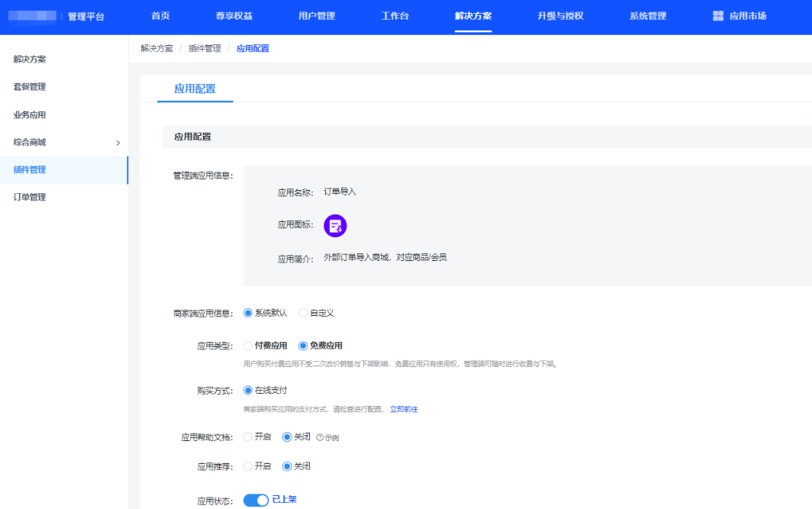Image resolution: width=812 pixels, height=509 pixels.
Task: Turn on 应用推荐 via 开启 radio
Action: pos(248,466)
